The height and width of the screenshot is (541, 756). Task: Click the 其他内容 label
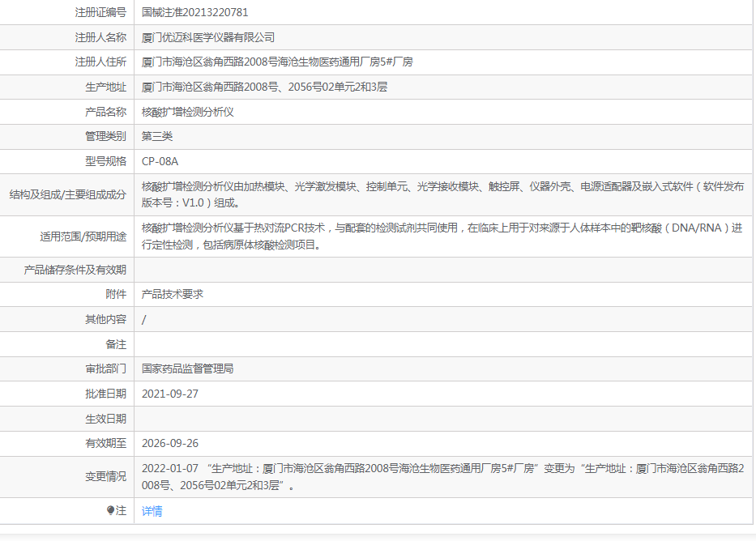(x=106, y=319)
